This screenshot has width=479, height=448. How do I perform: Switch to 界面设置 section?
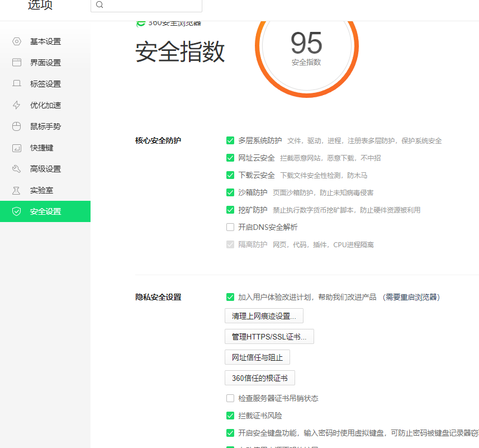click(x=45, y=62)
